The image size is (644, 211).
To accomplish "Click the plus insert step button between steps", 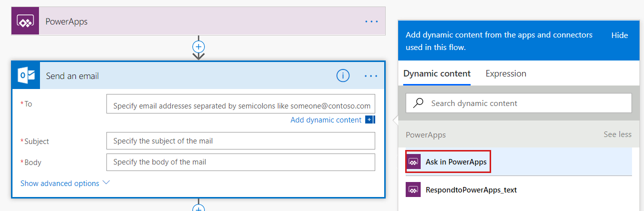I will tap(199, 46).
